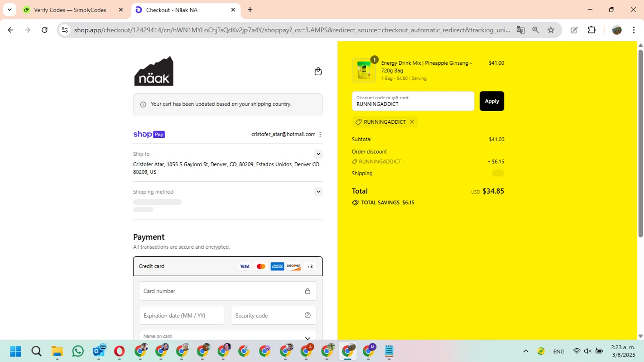The width and height of the screenshot is (644, 362).
Task: Go forward in browser history
Action: tap(27, 30)
